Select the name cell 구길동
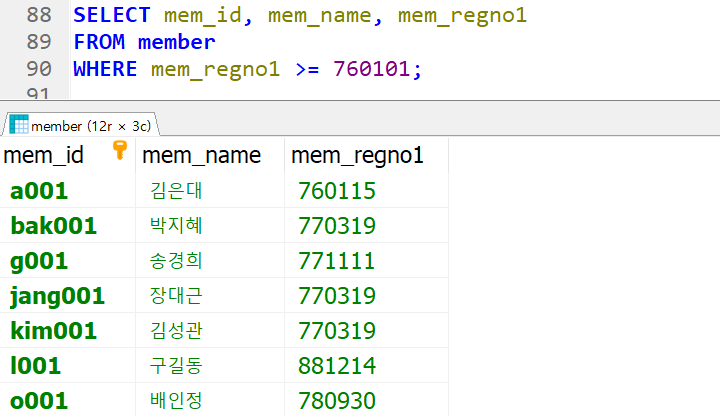Image resolution: width=720 pixels, height=416 pixels. click(210, 365)
